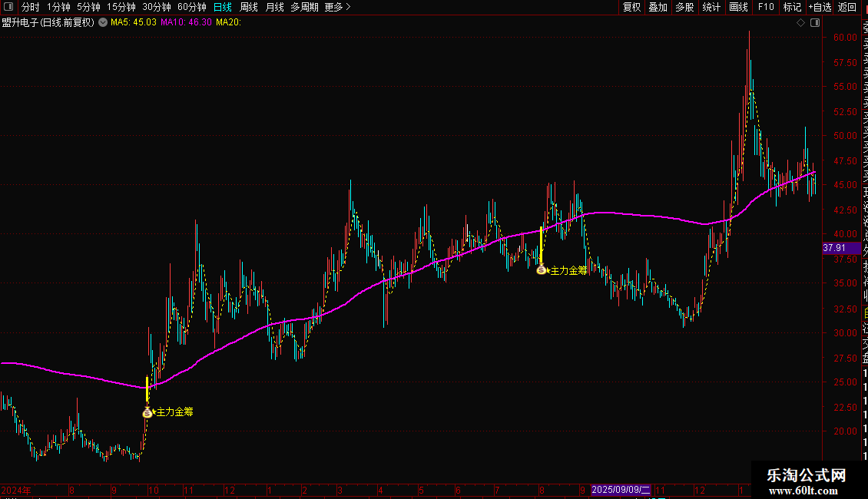This screenshot has height=499, width=868.
Task: Click the 2024年 label on time axis
Action: [16, 491]
